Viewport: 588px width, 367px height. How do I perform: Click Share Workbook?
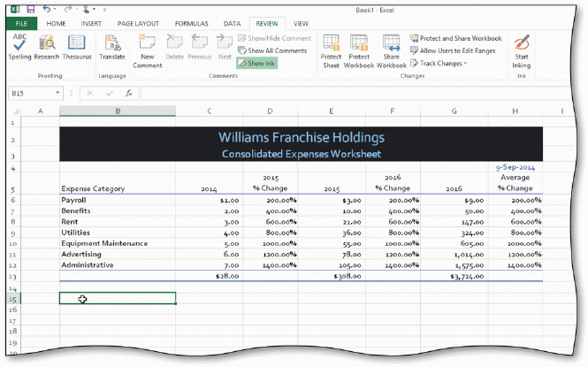pyautogui.click(x=391, y=51)
